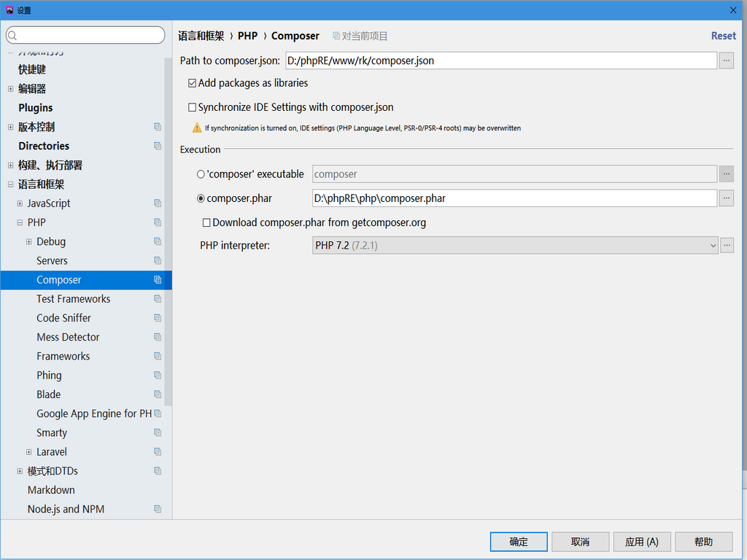Image resolution: width=747 pixels, height=560 pixels.
Task: Select Smarty in settings tree
Action: click(52, 433)
